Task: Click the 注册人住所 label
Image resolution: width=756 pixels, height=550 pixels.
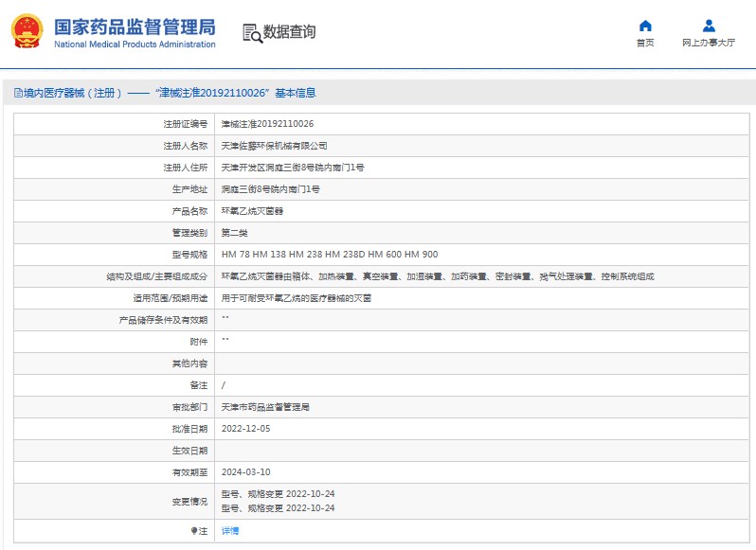Action: tap(185, 168)
